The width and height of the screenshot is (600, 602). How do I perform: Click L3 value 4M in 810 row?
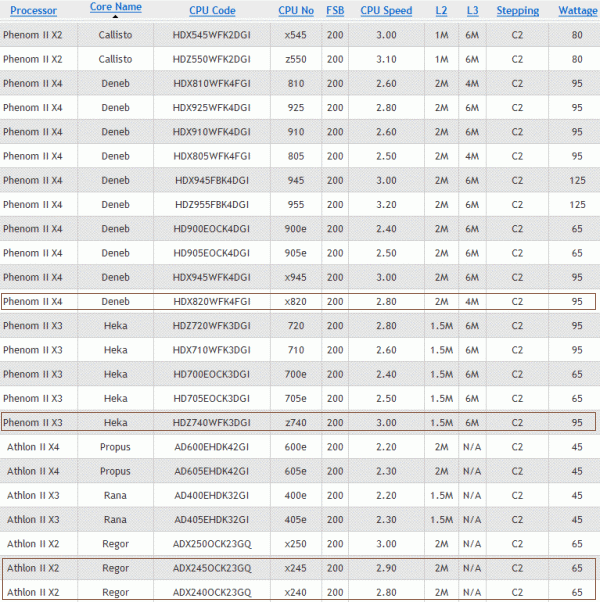(472, 83)
